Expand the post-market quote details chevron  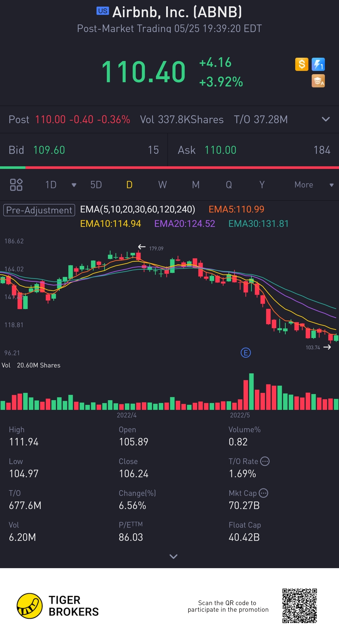(x=326, y=119)
